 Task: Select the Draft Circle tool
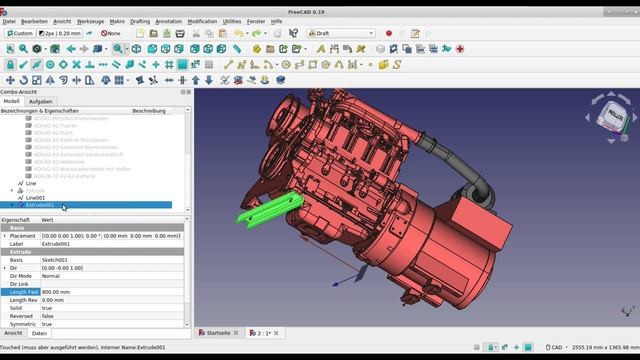pyautogui.click(x=286, y=64)
